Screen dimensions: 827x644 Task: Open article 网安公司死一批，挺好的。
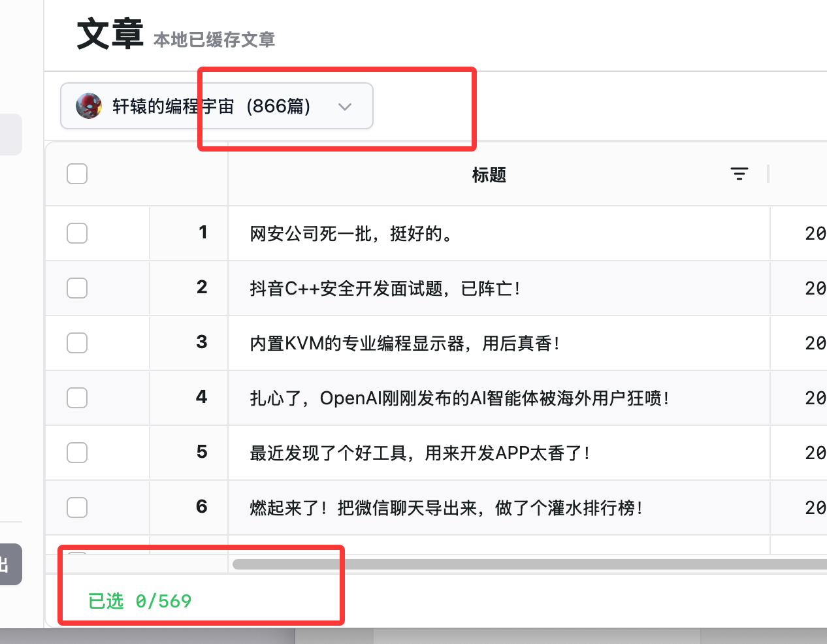351,234
